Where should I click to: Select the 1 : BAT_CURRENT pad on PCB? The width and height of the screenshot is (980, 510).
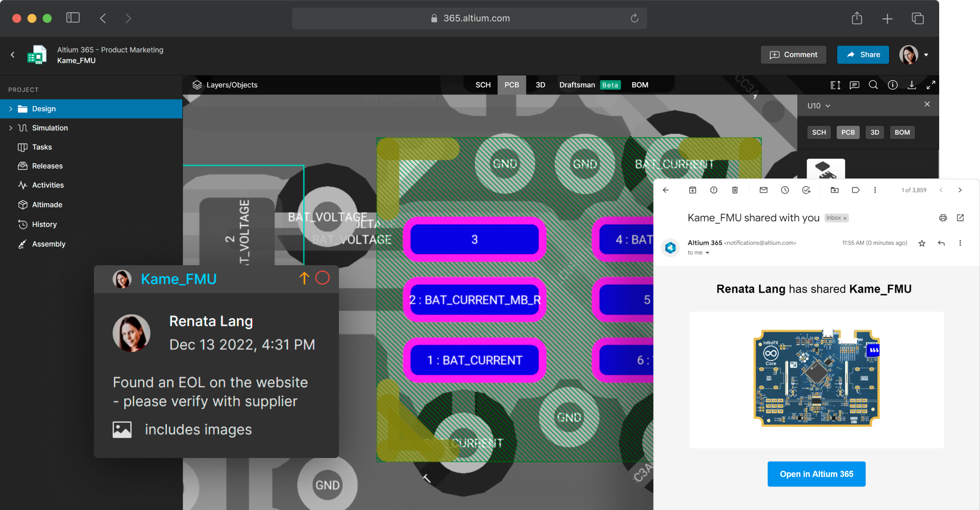point(474,360)
